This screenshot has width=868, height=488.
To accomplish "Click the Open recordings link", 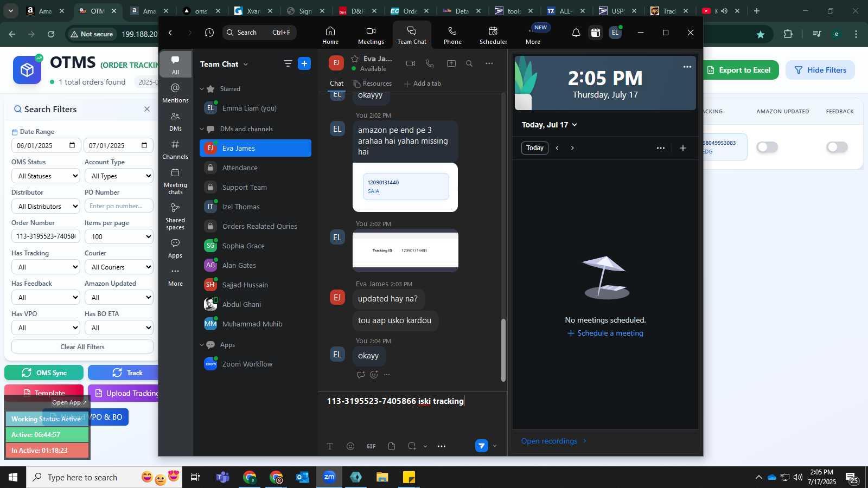I will coord(554,441).
